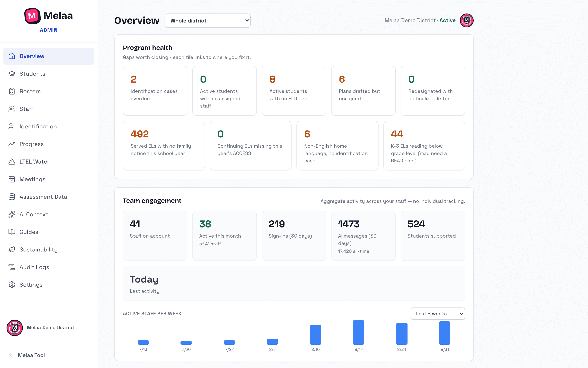Click Melaa Demo District account in sidebar

pyautogui.click(x=49, y=328)
